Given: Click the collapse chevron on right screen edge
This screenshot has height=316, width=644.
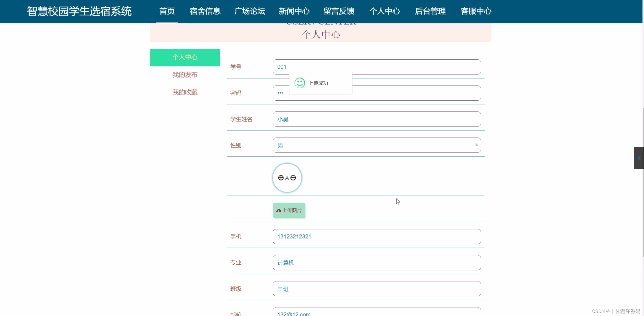Looking at the screenshot, I should (639, 158).
